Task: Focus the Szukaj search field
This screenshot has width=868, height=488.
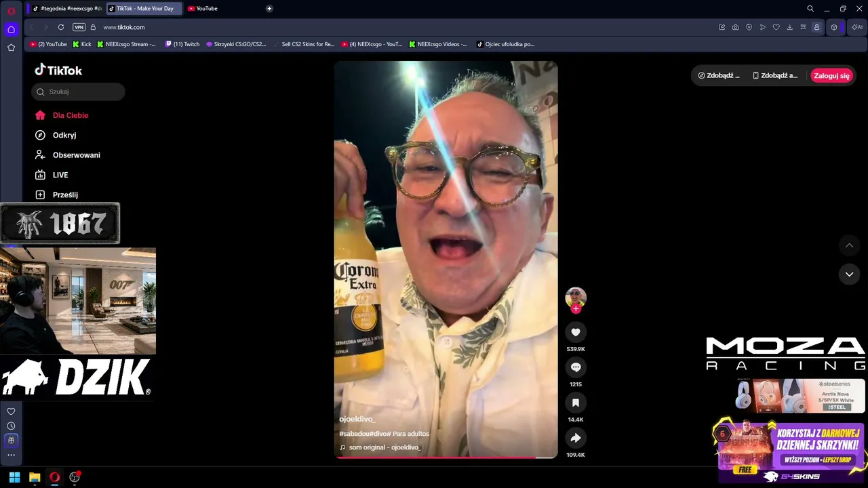Action: point(78,91)
